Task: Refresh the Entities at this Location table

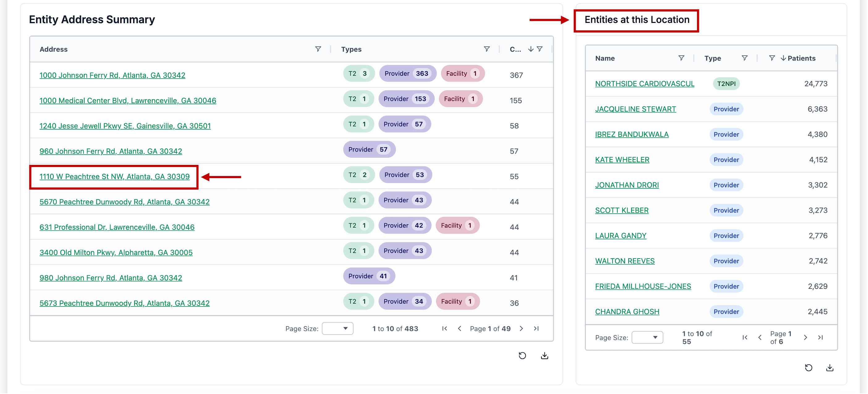Action: 808,368
